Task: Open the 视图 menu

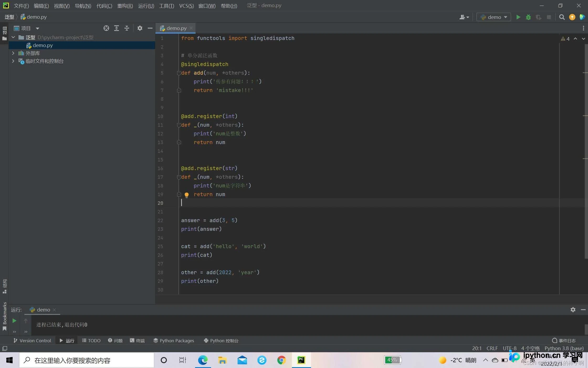Action: coord(62,6)
